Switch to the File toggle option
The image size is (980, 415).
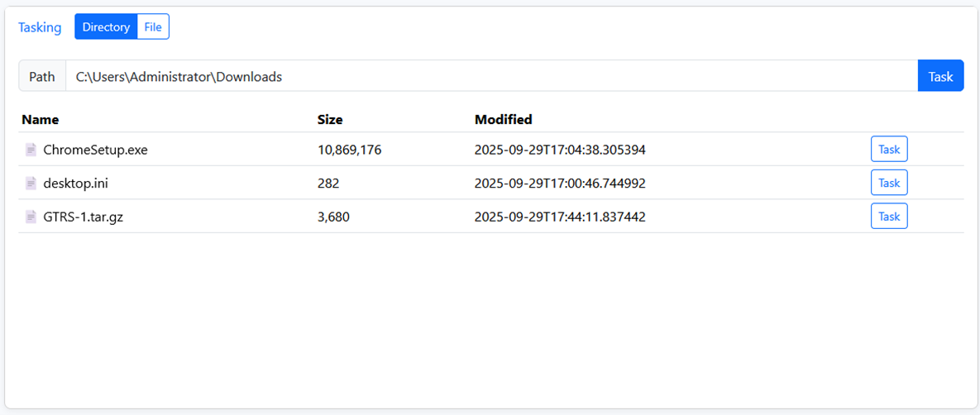pos(153,27)
